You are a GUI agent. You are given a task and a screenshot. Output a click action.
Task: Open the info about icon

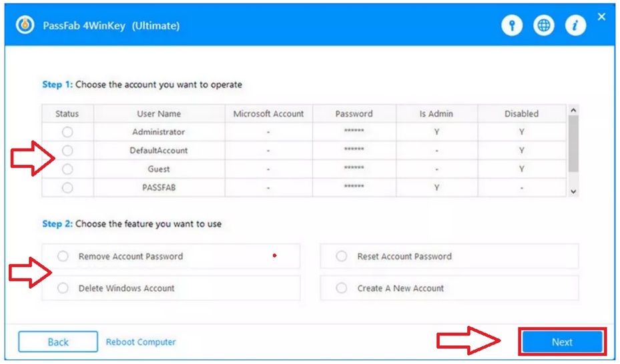tap(575, 25)
